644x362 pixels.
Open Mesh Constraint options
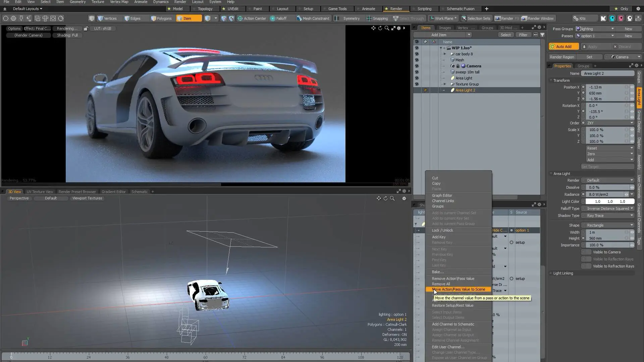(313, 18)
